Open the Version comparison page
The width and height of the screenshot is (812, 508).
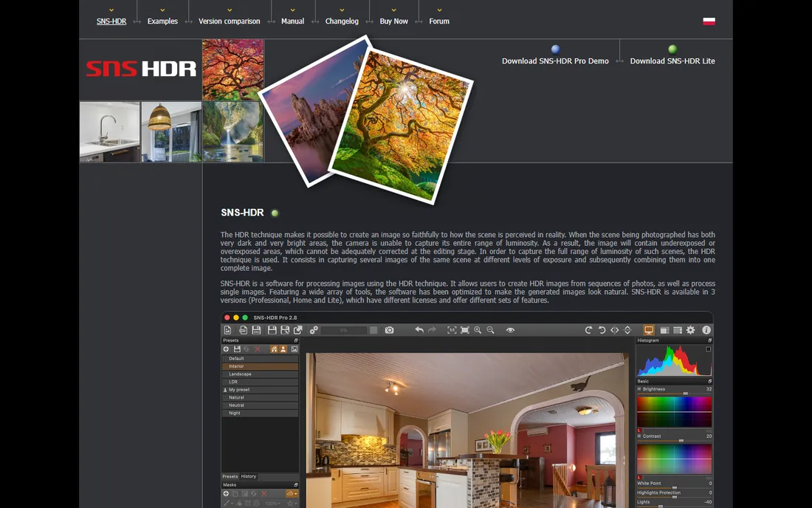coord(229,21)
